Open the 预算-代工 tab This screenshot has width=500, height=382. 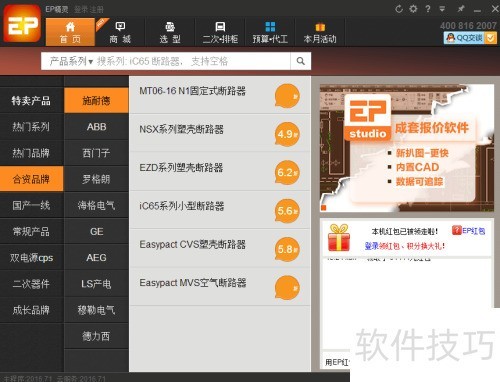pos(270,32)
